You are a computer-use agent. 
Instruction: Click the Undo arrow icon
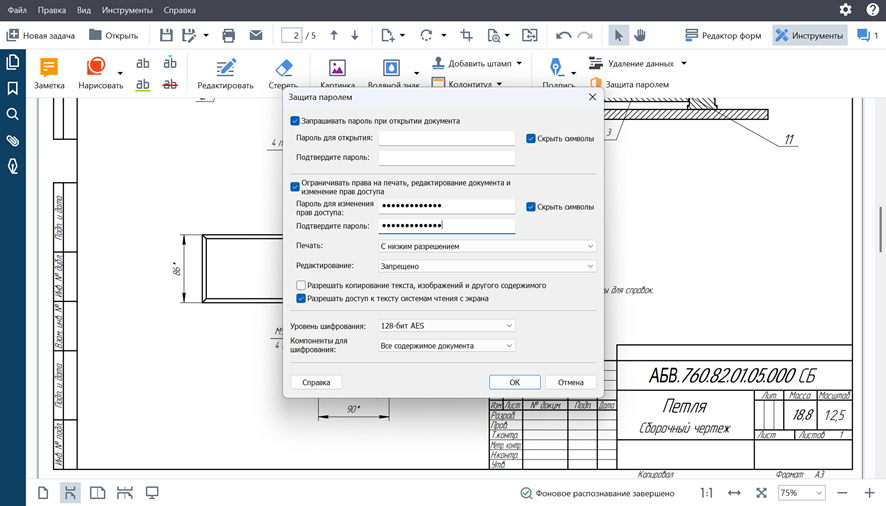tap(563, 35)
